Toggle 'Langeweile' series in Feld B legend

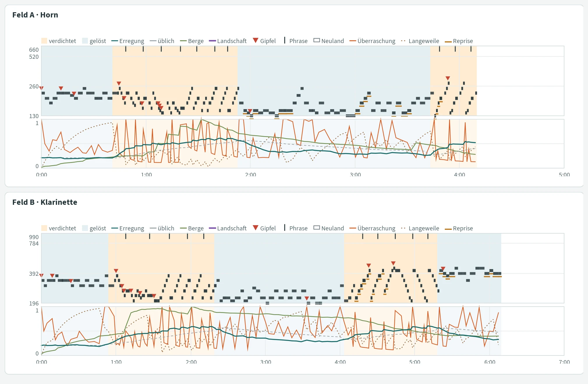click(x=420, y=228)
